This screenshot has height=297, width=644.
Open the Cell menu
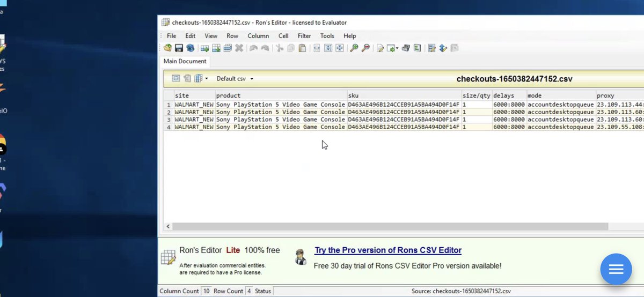283,36
